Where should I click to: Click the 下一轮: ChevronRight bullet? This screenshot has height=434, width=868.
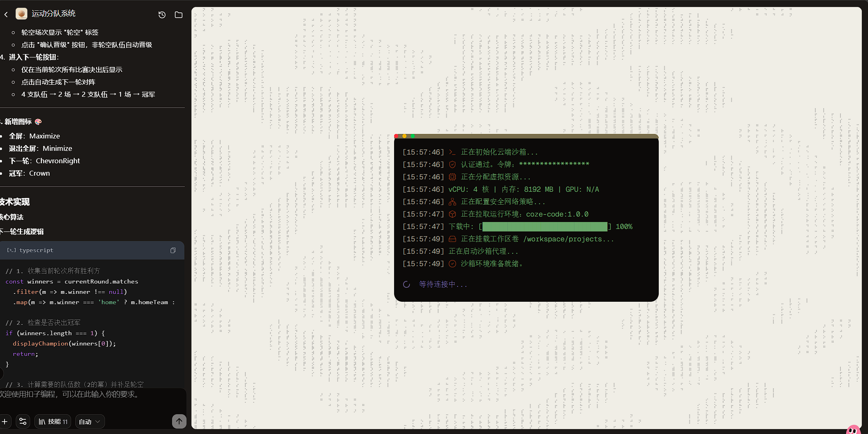(45, 161)
